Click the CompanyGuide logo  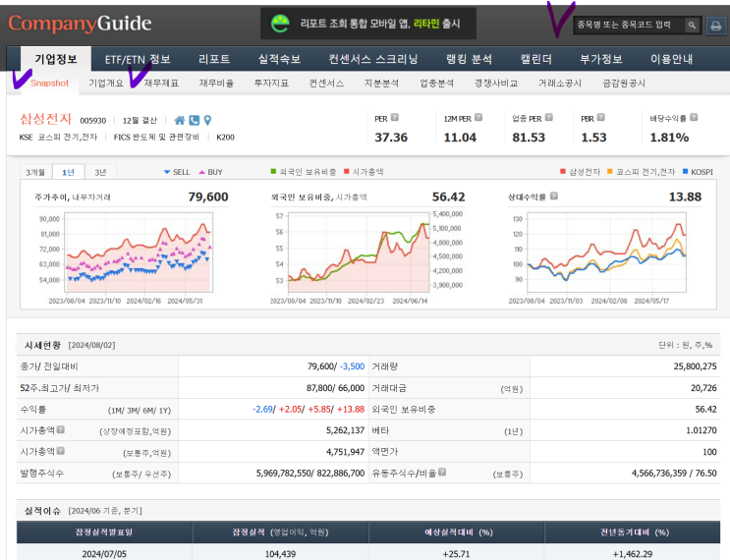click(x=80, y=24)
